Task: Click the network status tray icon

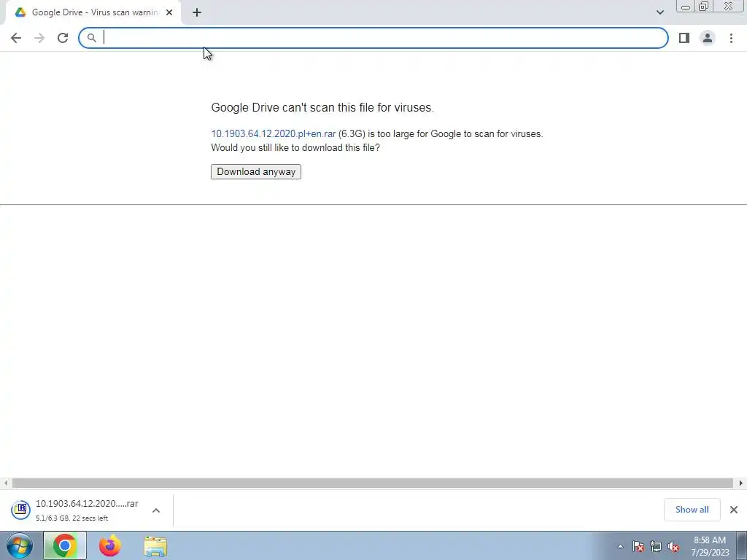Action: coord(656,547)
